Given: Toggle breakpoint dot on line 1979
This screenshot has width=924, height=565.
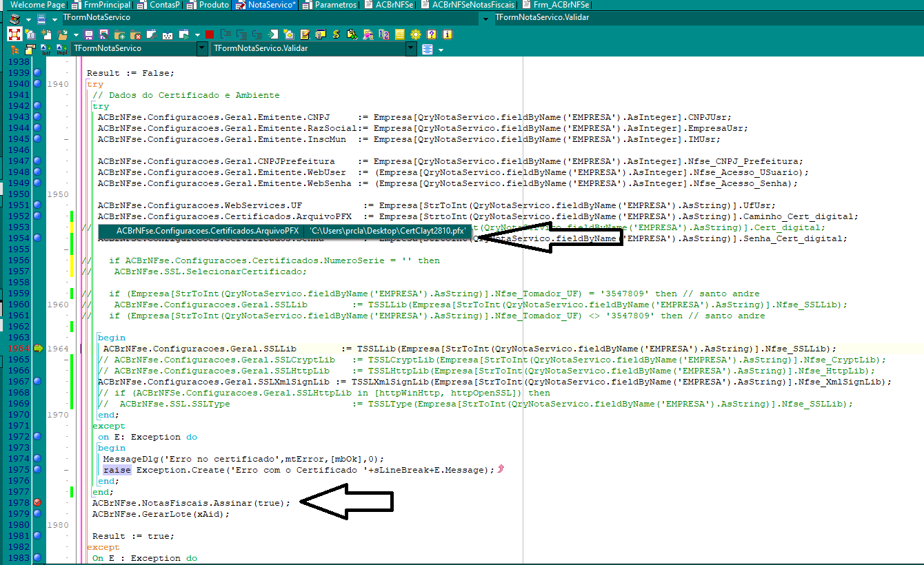Looking at the screenshot, I should 37,514.
